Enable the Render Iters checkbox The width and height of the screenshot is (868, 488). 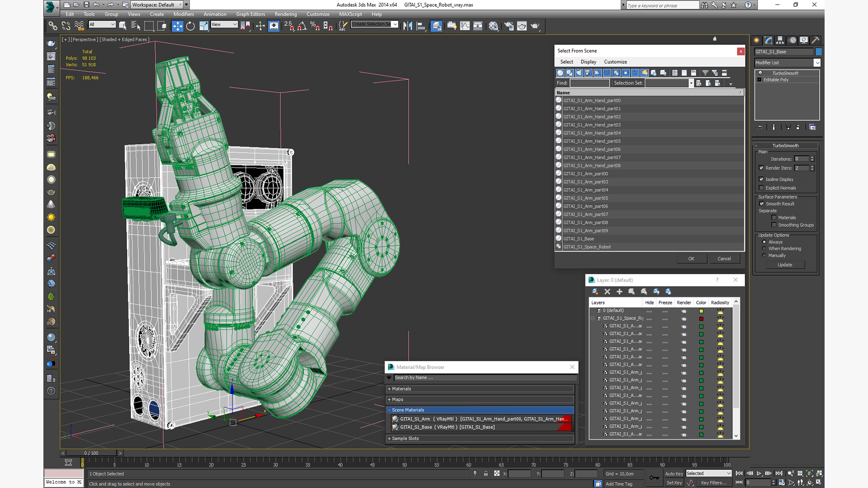(761, 168)
